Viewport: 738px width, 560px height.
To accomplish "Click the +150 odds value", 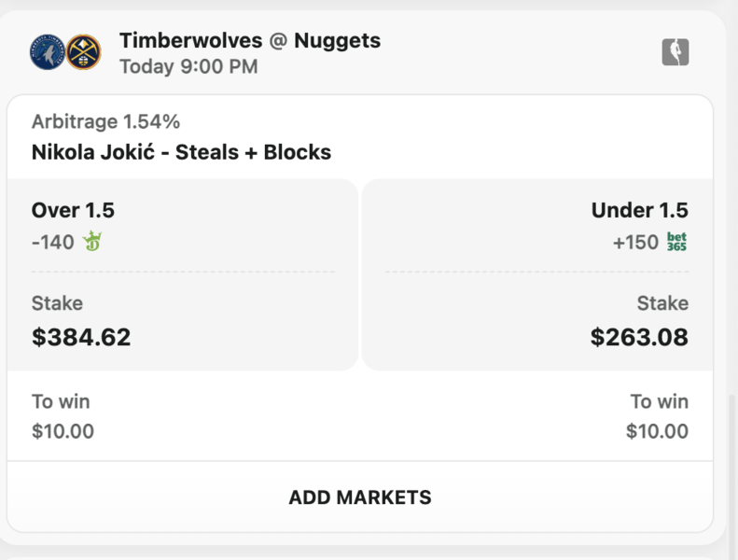I will click(x=635, y=243).
